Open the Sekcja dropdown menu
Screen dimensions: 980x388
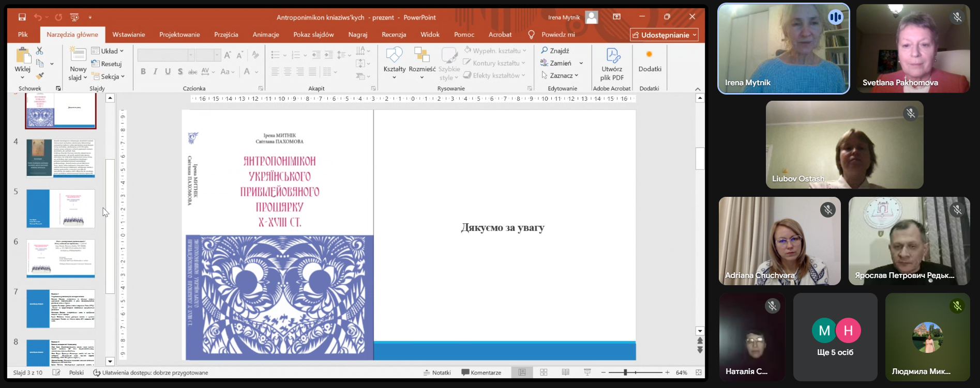click(x=109, y=76)
